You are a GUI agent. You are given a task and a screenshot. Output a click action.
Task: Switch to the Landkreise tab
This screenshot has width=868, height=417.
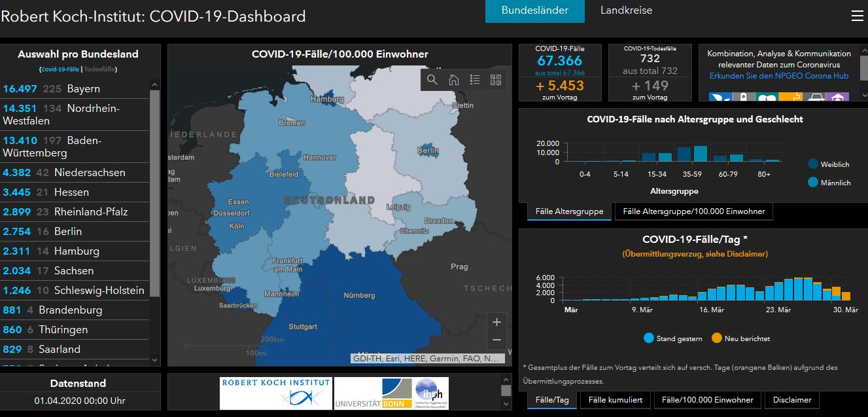(625, 10)
